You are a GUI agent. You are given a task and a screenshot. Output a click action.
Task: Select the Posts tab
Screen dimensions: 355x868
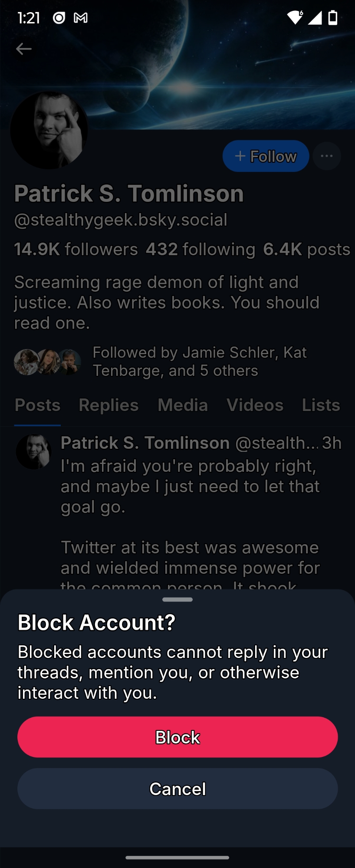tap(37, 405)
